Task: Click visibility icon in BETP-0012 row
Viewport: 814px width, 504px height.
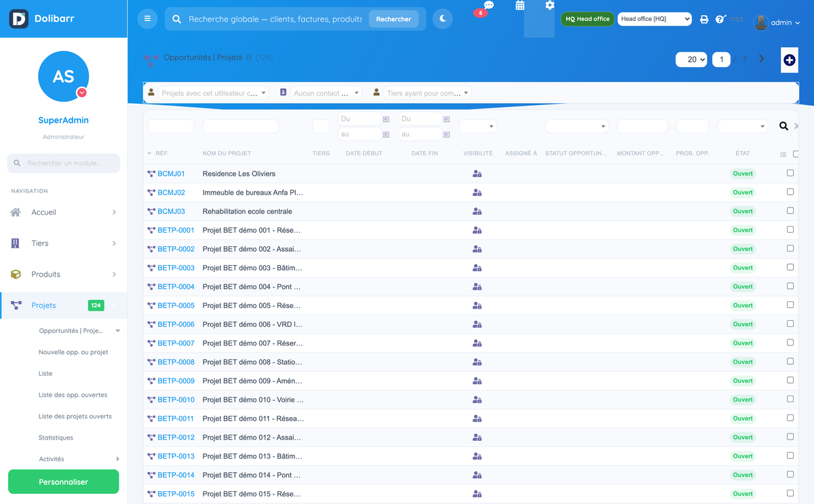Action: (477, 438)
